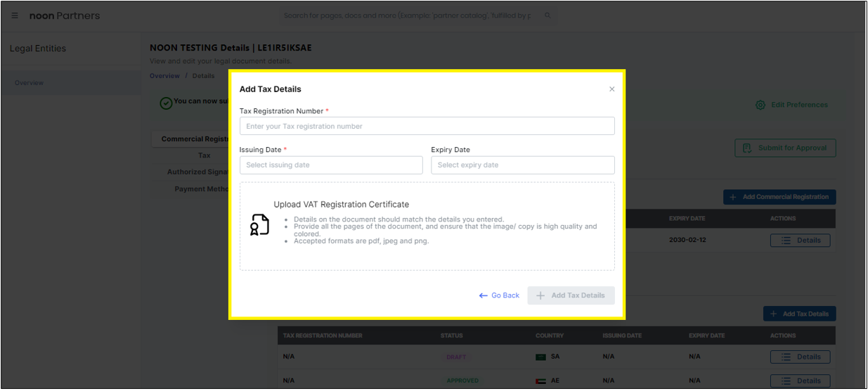
Task: Open the Payment Method tab
Action: tap(200, 189)
